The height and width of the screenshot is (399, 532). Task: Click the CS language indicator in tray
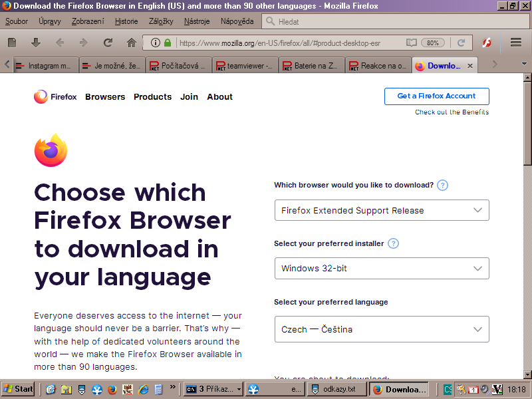448,389
